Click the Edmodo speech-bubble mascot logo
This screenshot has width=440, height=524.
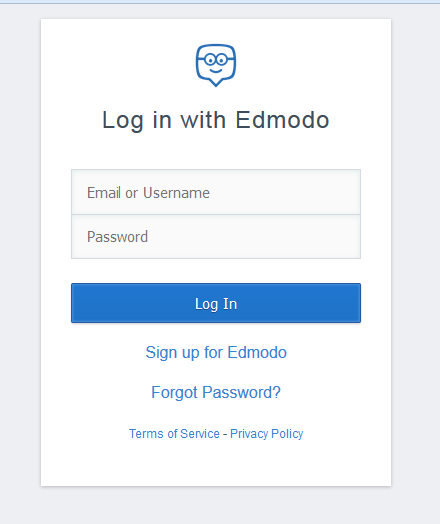point(216,65)
